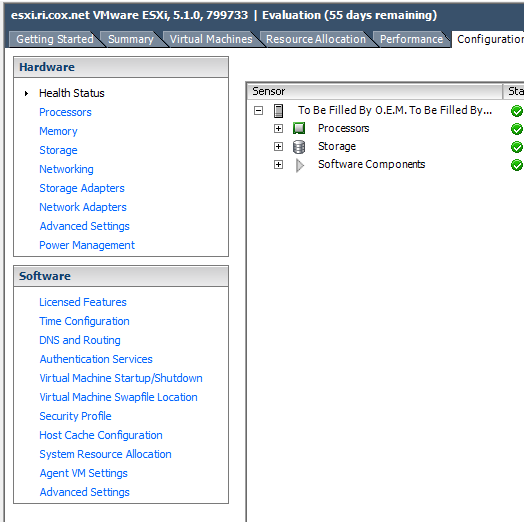This screenshot has width=524, height=522.
Task: Open DNS and Routing settings
Action: click(80, 341)
